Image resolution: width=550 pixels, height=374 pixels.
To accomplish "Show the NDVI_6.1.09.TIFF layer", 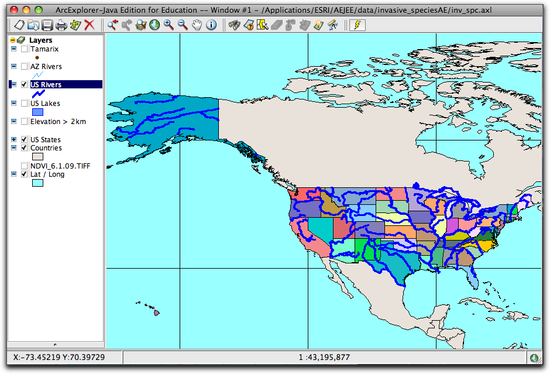I will click(24, 166).
